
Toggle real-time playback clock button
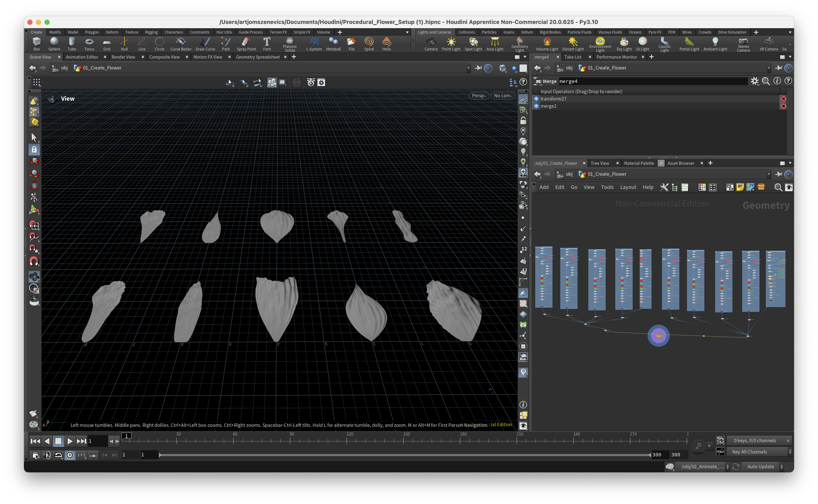(x=70, y=455)
